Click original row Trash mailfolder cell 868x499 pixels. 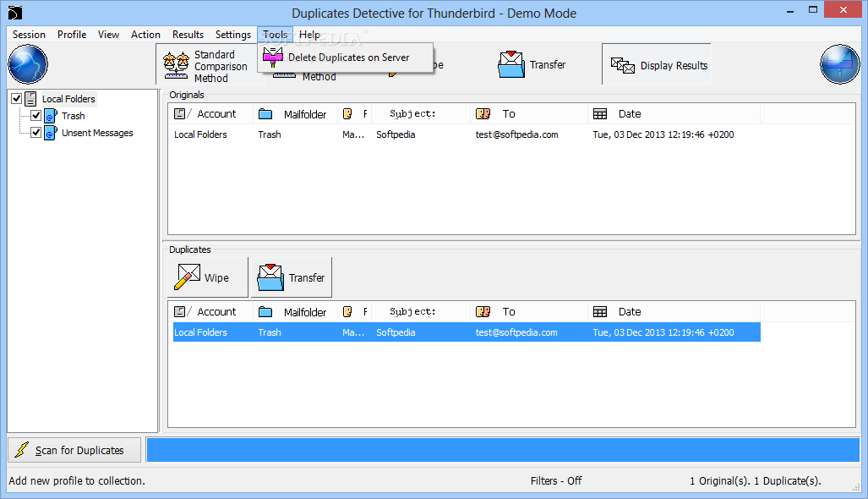[x=270, y=134]
